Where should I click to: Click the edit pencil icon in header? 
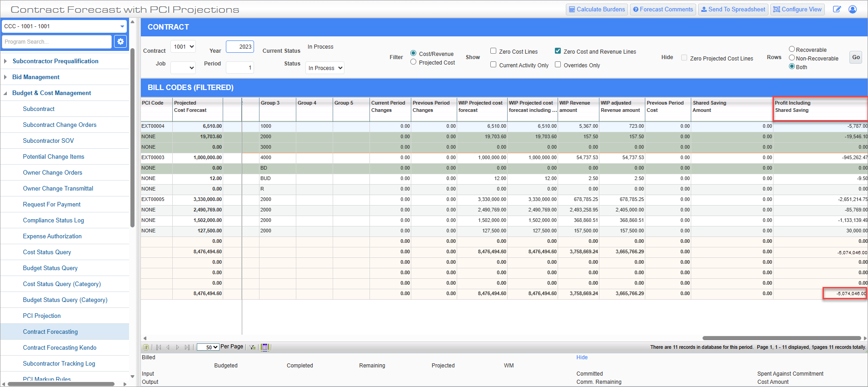(x=837, y=9)
